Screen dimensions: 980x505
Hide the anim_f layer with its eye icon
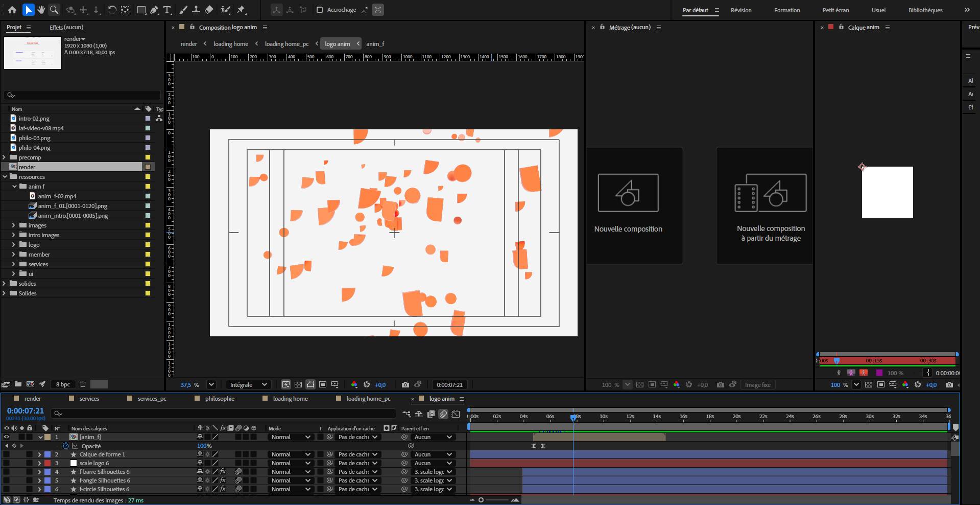point(7,437)
